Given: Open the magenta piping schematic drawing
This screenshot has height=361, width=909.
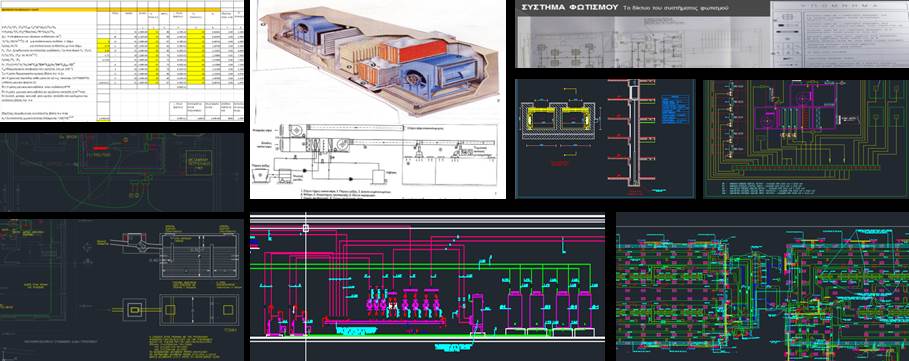Looking at the screenshot, I should [x=427, y=287].
